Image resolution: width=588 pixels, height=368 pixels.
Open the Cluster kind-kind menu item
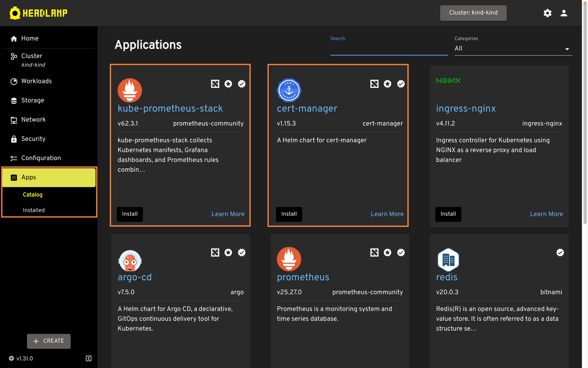pos(49,60)
